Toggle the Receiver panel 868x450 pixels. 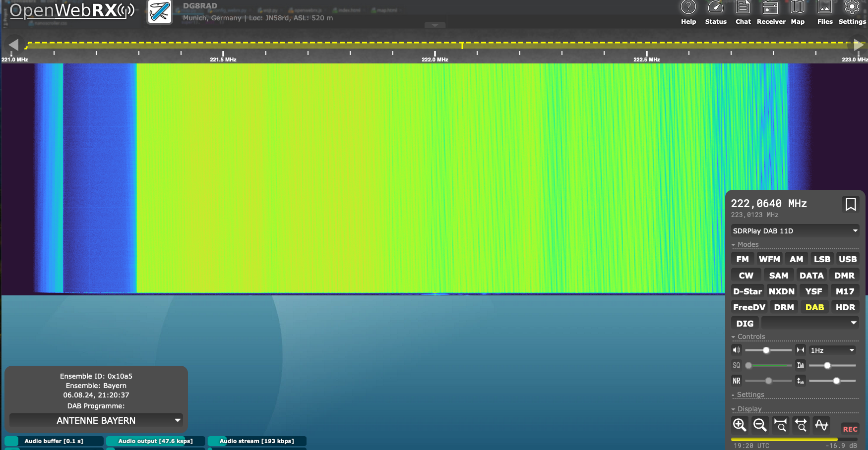point(771,12)
